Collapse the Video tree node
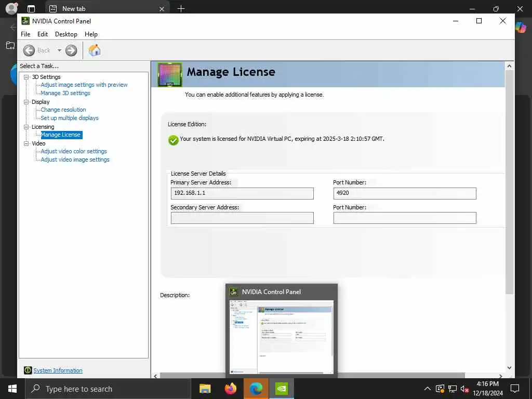The image size is (532, 399). [26, 143]
